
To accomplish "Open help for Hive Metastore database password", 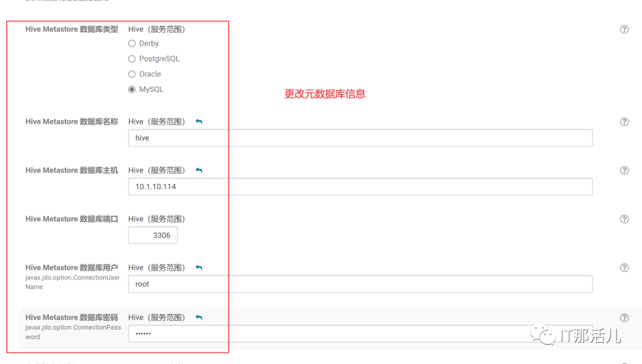I will click(x=624, y=317).
